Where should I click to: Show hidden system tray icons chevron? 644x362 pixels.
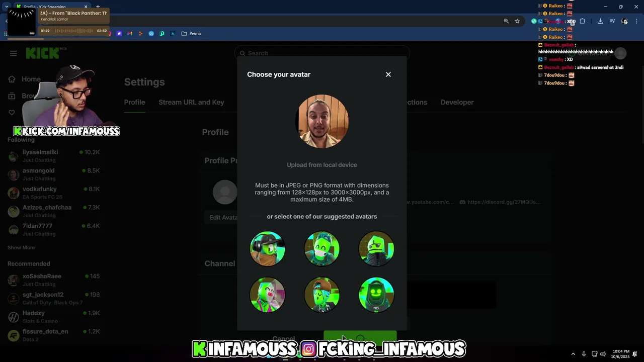[573, 354]
